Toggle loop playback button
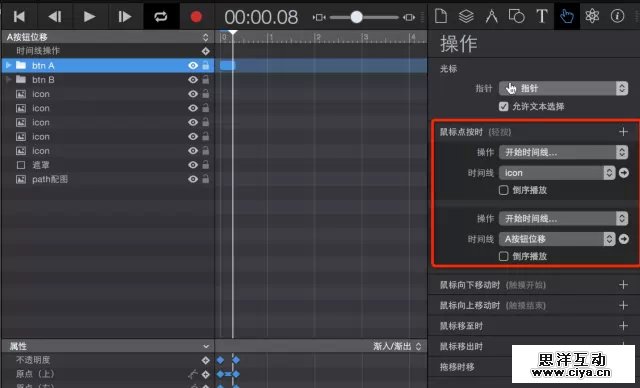This screenshot has width=640, height=388. point(160,17)
